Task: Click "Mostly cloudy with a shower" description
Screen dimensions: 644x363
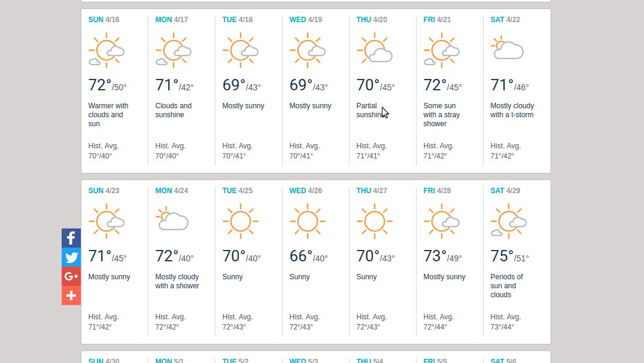Action: (177, 281)
